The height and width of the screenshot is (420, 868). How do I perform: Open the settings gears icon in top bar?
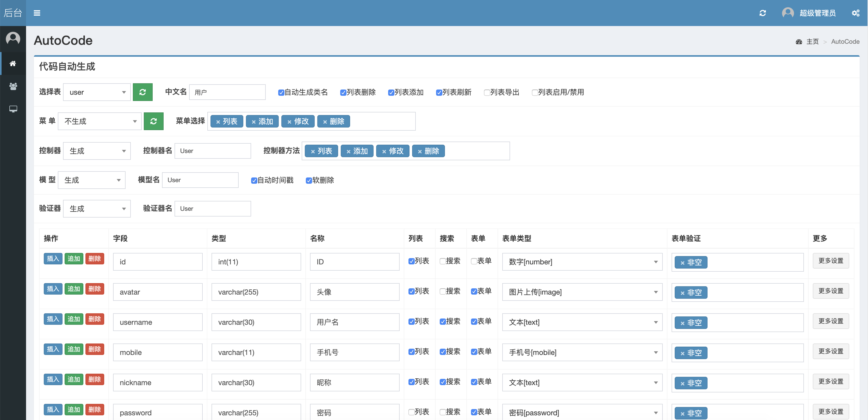[855, 13]
